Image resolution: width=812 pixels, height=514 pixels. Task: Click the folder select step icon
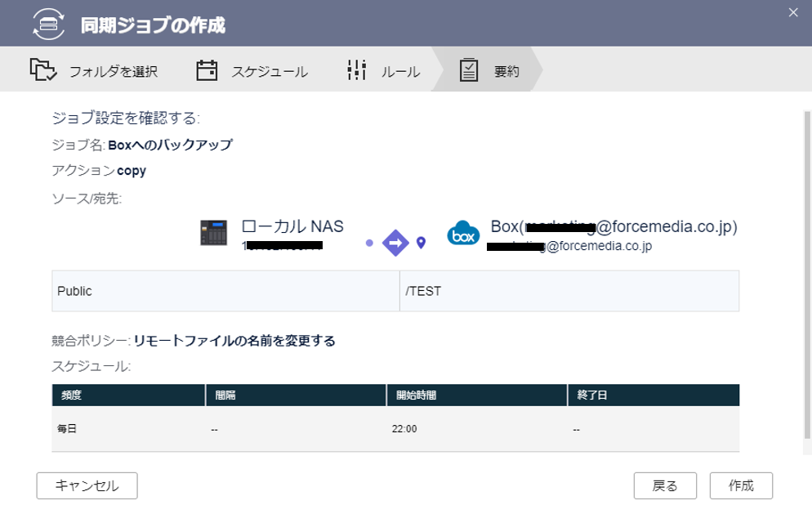(x=43, y=70)
